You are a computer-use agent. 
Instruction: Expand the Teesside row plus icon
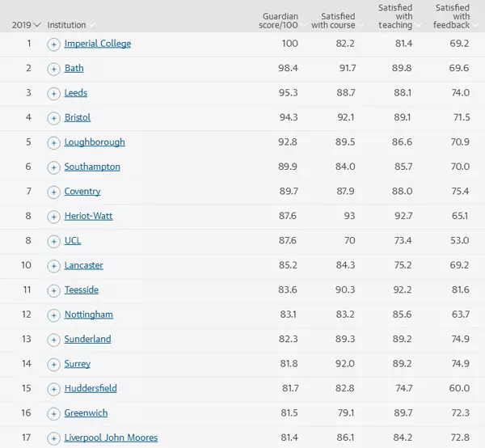[53, 290]
